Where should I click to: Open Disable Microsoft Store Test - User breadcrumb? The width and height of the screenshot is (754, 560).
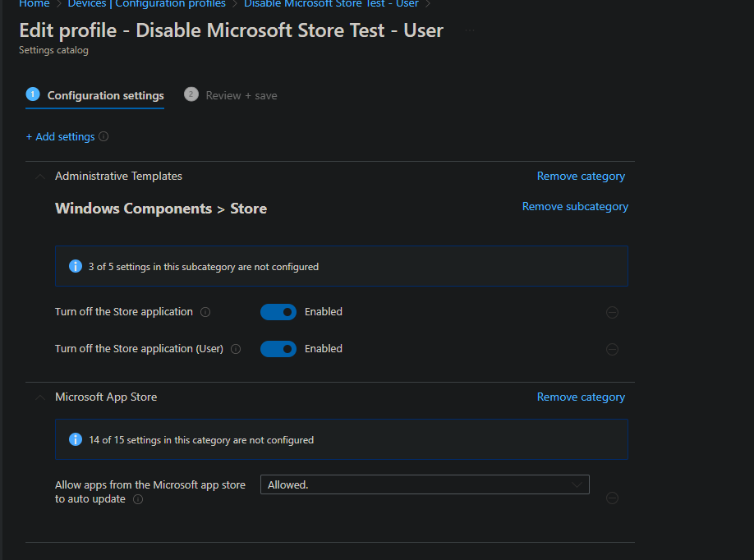click(x=331, y=4)
